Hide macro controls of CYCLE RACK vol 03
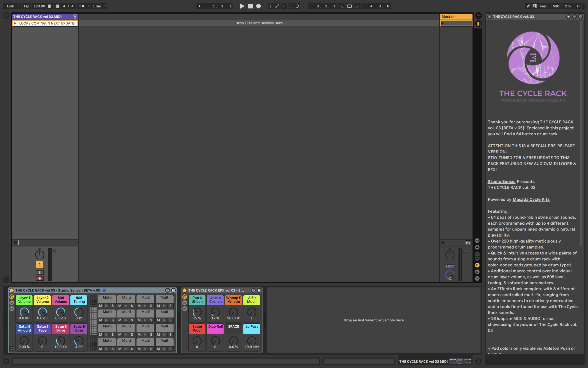The width and height of the screenshot is (588, 368). pyautogui.click(x=12, y=297)
